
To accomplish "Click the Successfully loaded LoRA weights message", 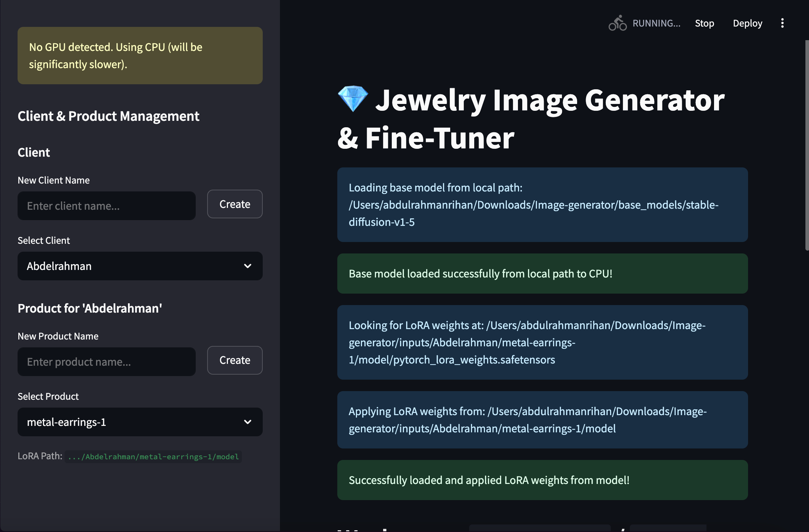I will pos(542,480).
